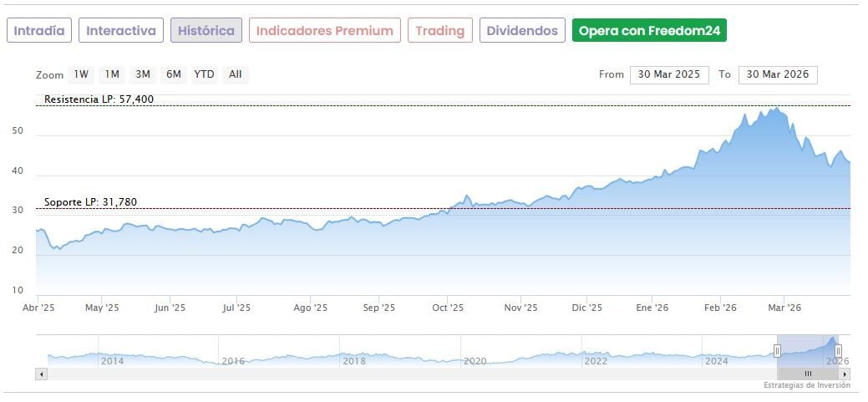The height and width of the screenshot is (402, 868).
Task: Set zoom range to 1M
Action: click(x=111, y=74)
